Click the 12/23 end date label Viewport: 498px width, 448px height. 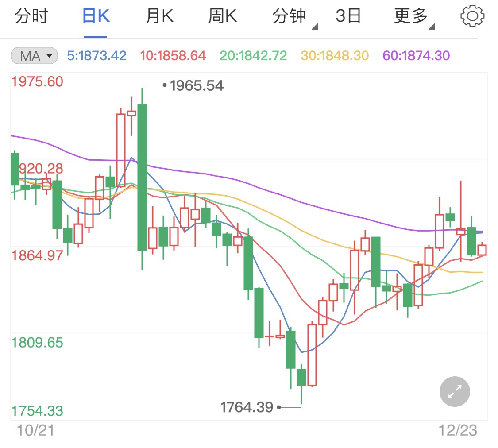pyautogui.click(x=458, y=430)
